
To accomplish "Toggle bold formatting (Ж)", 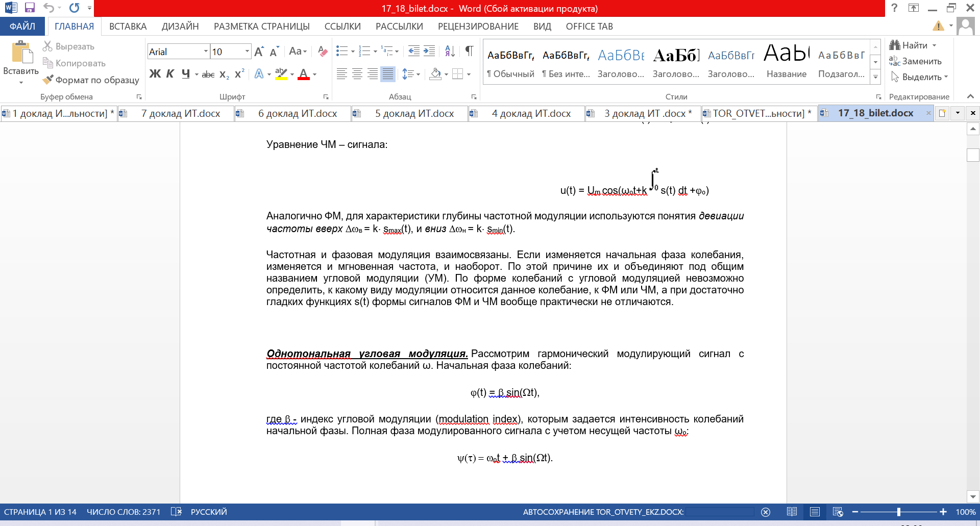I will point(155,74).
